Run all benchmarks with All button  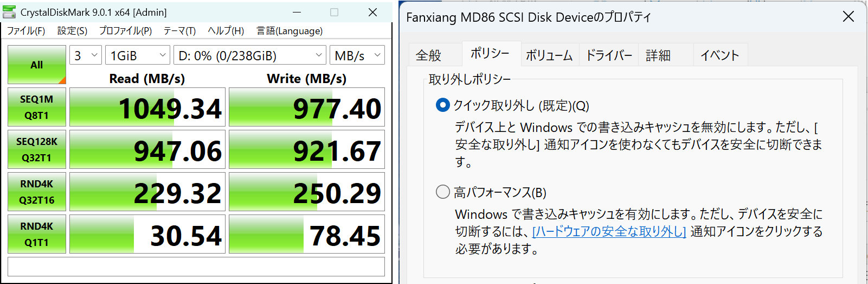click(x=36, y=65)
